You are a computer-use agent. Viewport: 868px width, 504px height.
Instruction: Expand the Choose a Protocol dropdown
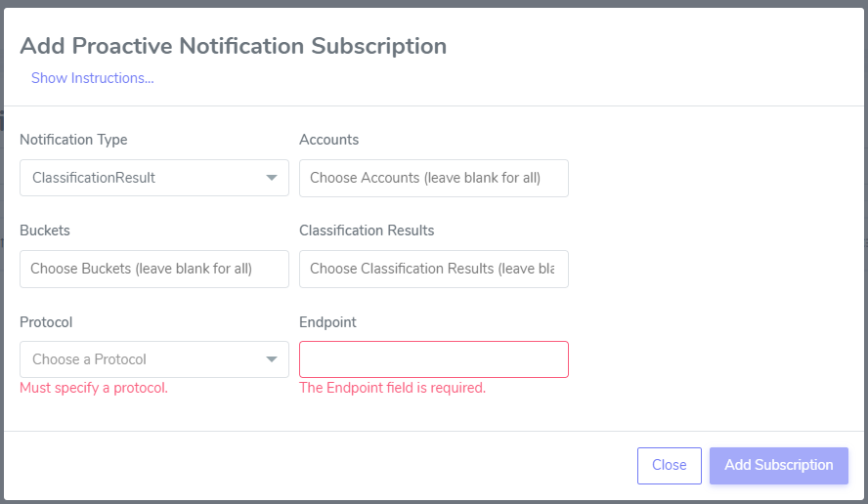click(x=153, y=359)
